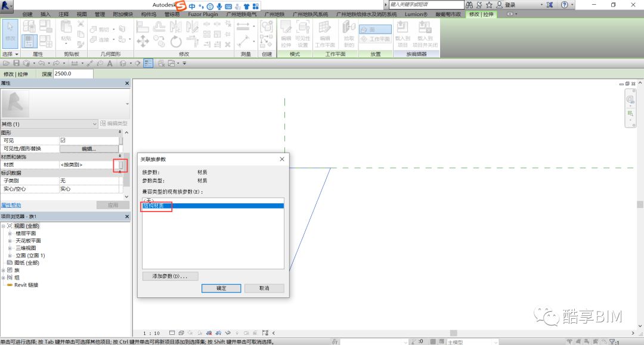The image size is (644, 345).
Task: Select the 修改 (Modify) arrow tool
Action: [x=10, y=33]
